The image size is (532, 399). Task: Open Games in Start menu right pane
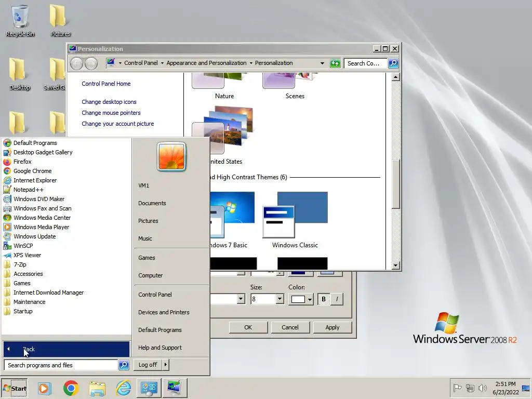click(x=147, y=258)
